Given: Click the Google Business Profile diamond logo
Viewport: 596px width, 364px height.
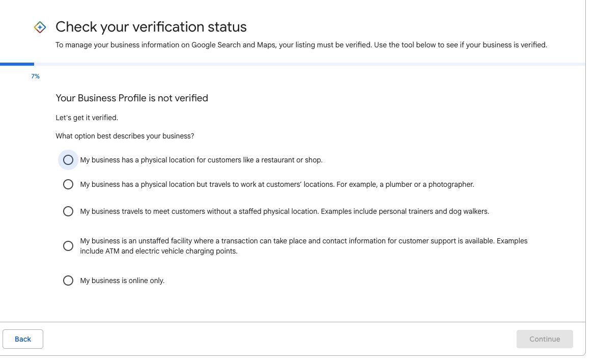Looking at the screenshot, I should (x=40, y=27).
